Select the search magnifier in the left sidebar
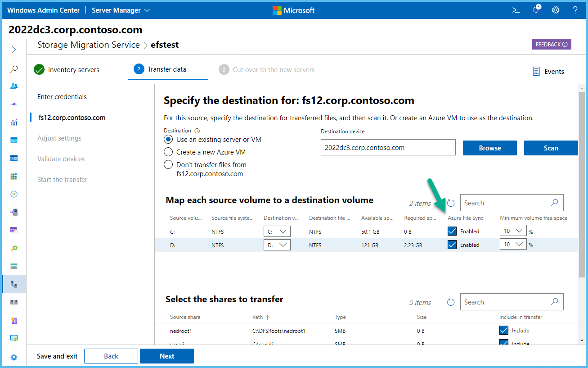 [x=13, y=69]
